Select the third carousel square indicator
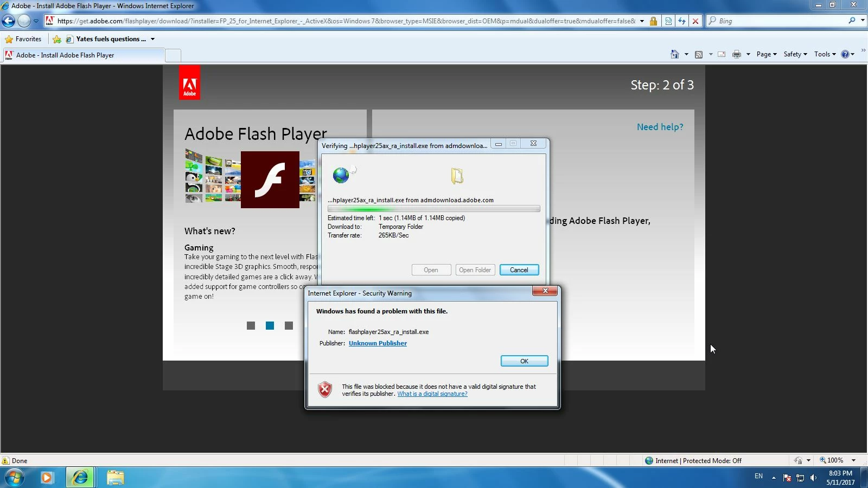 pos(289,325)
